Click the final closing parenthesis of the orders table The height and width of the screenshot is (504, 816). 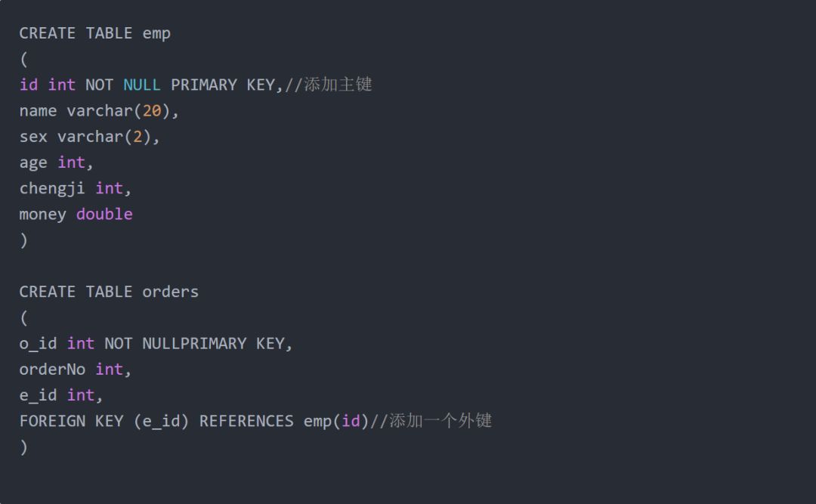(23, 447)
